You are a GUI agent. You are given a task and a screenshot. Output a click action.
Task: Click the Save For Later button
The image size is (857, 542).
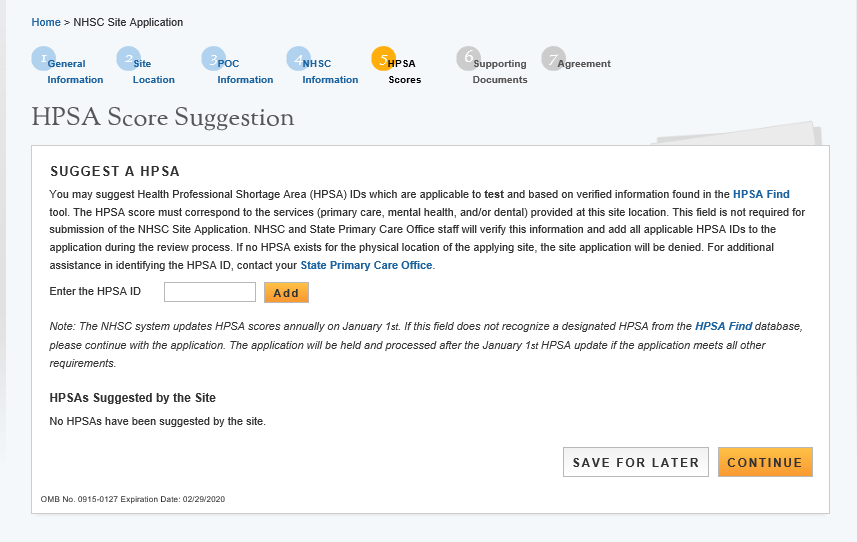click(636, 463)
